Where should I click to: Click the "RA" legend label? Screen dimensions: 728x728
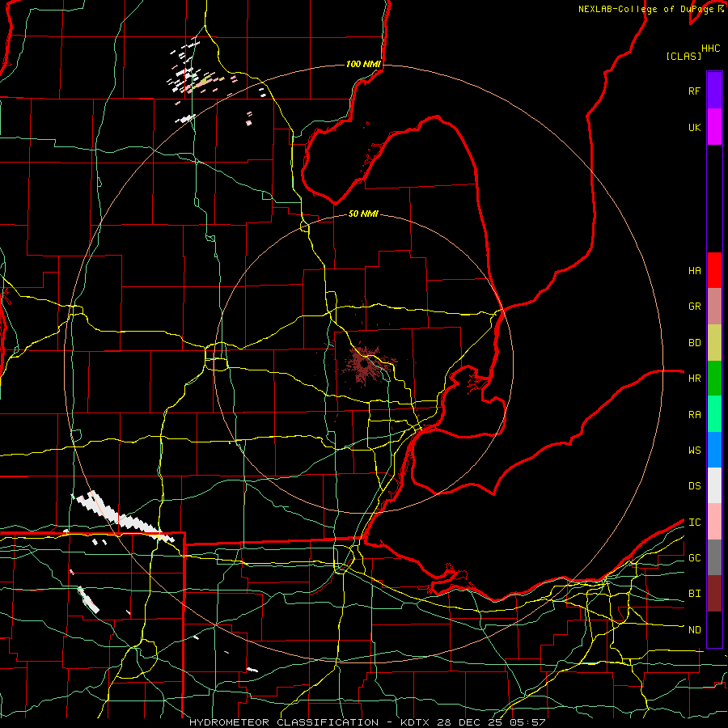coord(694,415)
